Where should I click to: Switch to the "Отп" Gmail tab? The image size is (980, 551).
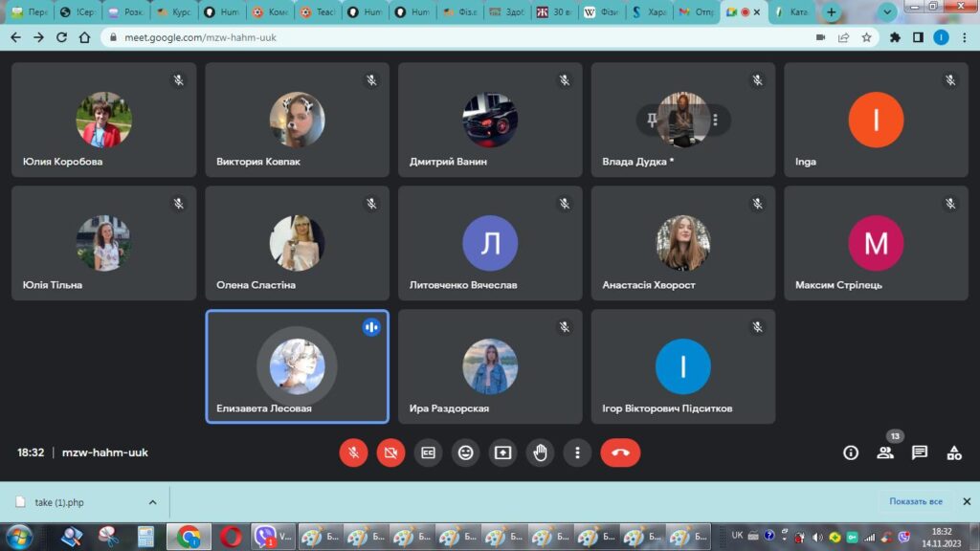[x=697, y=11]
